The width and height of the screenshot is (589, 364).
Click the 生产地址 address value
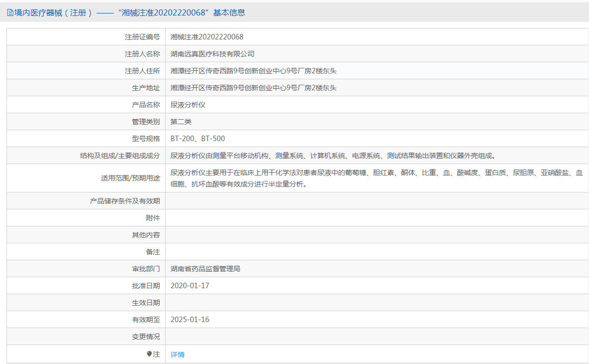point(253,88)
